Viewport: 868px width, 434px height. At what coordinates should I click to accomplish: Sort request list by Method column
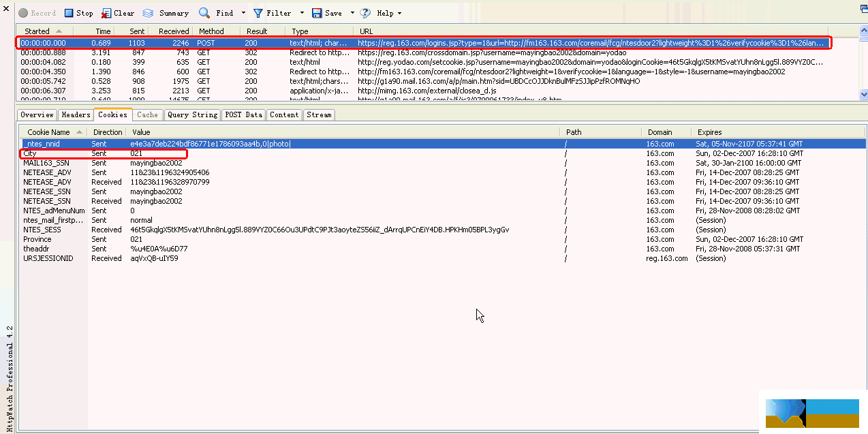pyautogui.click(x=217, y=31)
